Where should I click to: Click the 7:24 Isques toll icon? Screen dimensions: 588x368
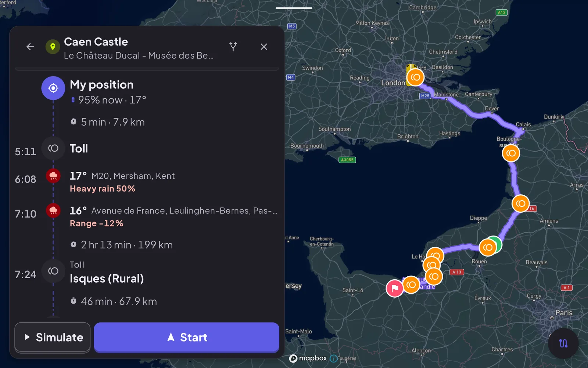[53, 271]
